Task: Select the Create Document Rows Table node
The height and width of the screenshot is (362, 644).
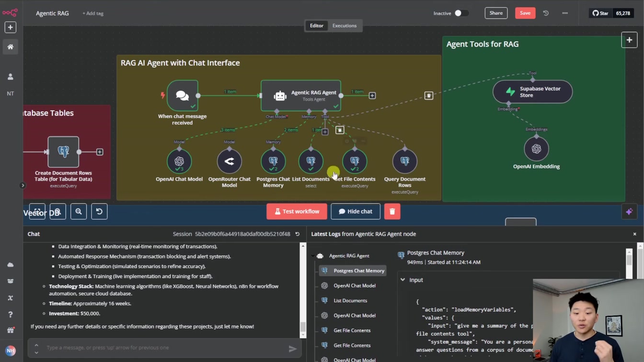Action: pos(63,152)
